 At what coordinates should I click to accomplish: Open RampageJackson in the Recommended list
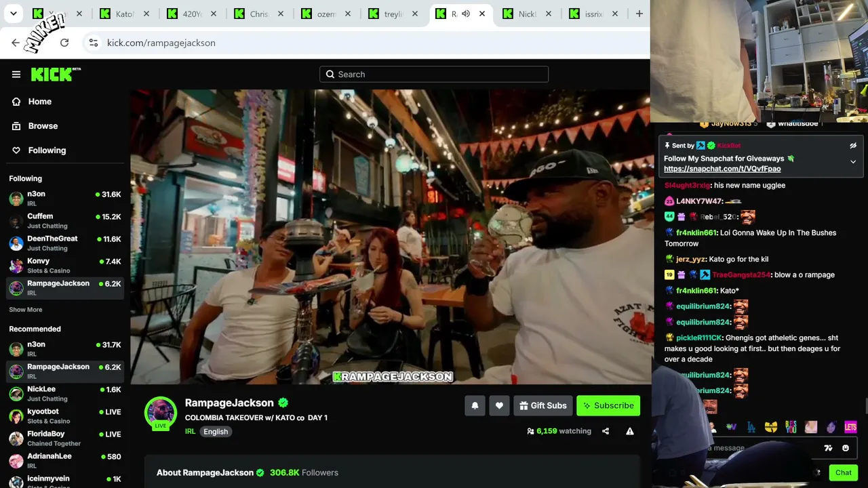coord(65,371)
